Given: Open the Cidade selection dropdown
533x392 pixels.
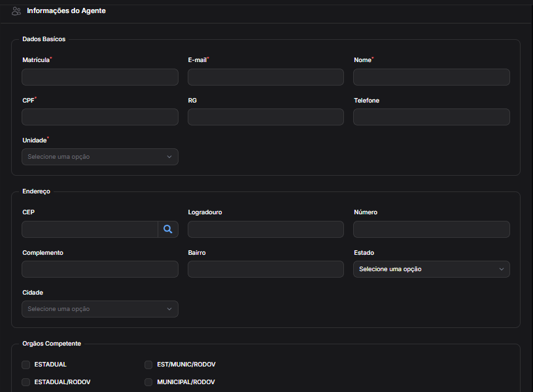Looking at the screenshot, I should (x=100, y=309).
